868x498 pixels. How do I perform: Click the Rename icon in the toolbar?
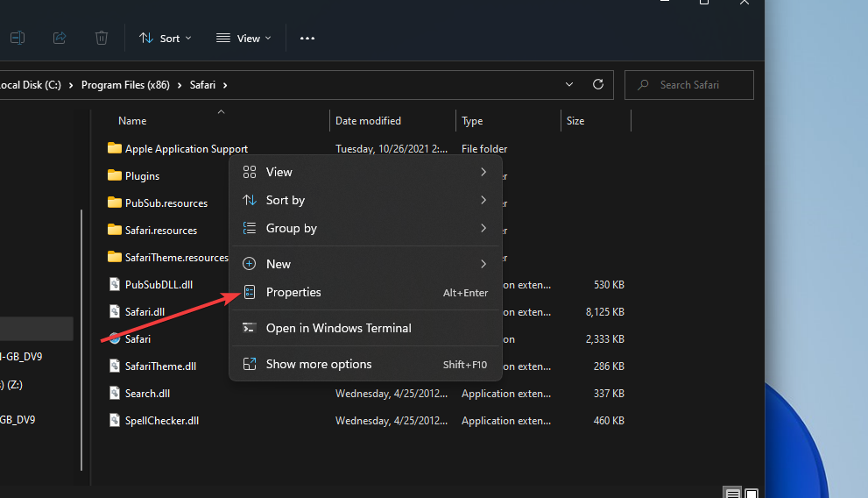[18, 38]
